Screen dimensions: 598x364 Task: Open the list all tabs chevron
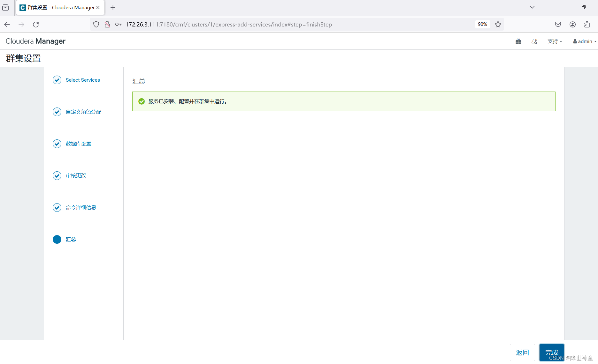point(532,7)
